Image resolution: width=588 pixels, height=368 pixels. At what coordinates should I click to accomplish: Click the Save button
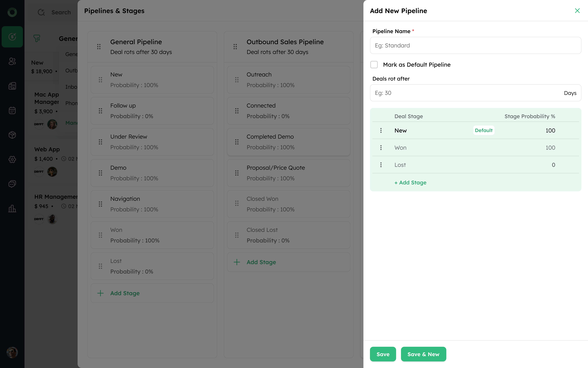point(383,354)
